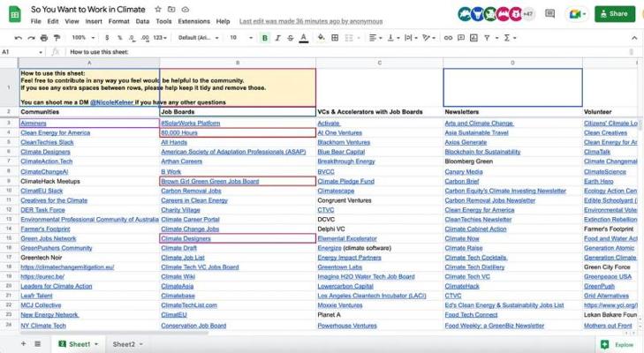Click the +47 more collaborators badge
The width and height of the screenshot is (644, 353).
point(527,14)
